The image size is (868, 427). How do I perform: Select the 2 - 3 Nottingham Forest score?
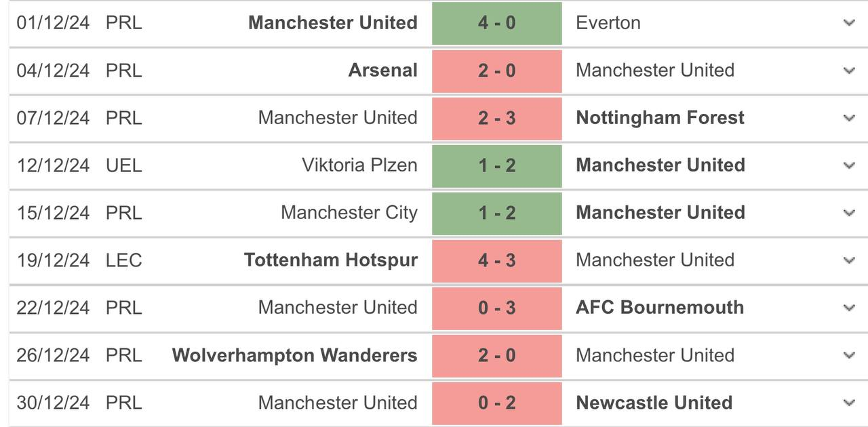pyautogui.click(x=496, y=118)
